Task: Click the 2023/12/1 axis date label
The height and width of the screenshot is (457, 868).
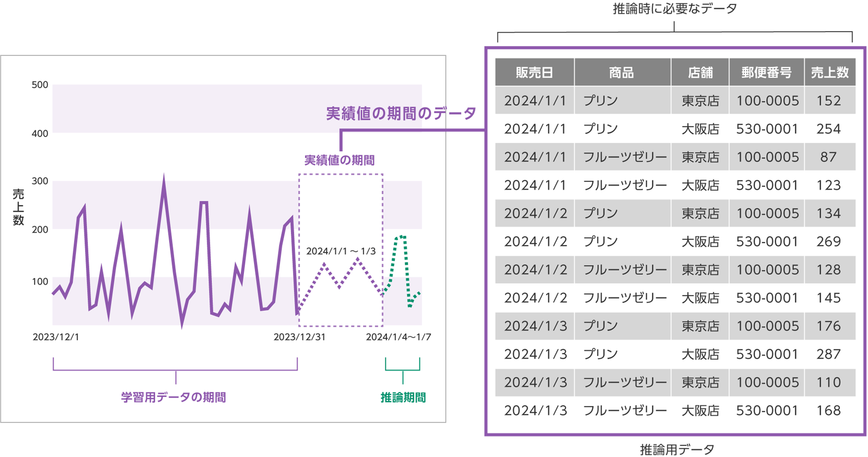Action: 55,337
